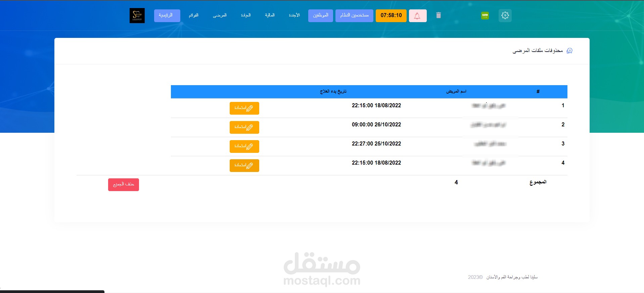Open the المالية menu
The height and width of the screenshot is (293, 644).
[270, 15]
